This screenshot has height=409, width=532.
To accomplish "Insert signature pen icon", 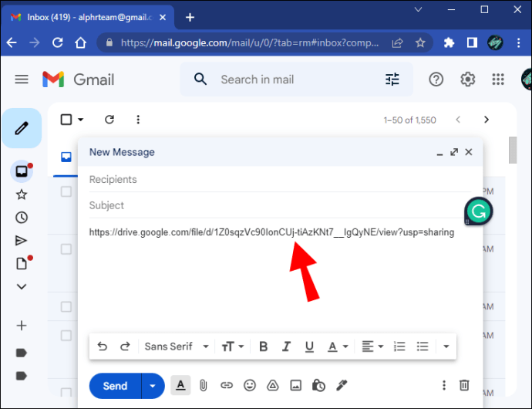I will pos(342,385).
